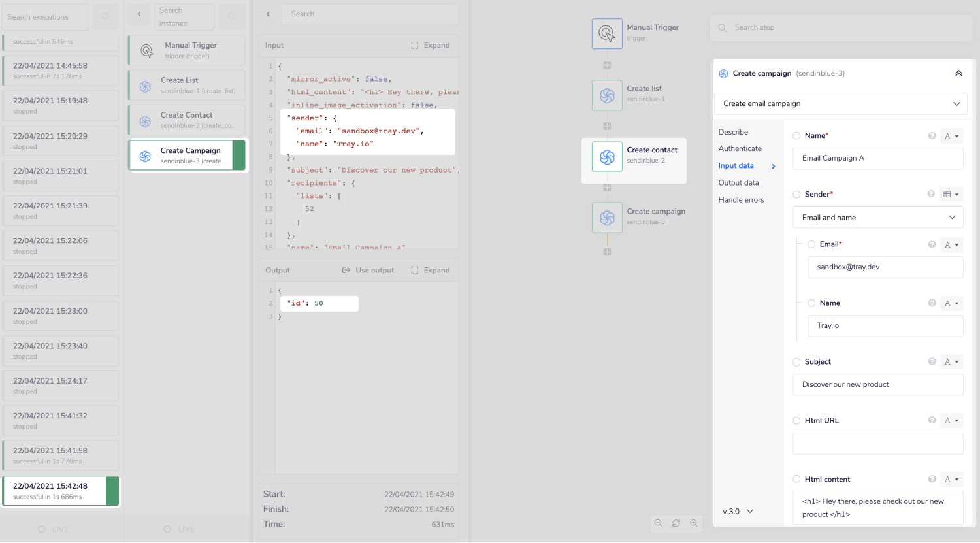Expand the Input JSON panel
Viewport: 980px width, 543px height.
pos(431,46)
